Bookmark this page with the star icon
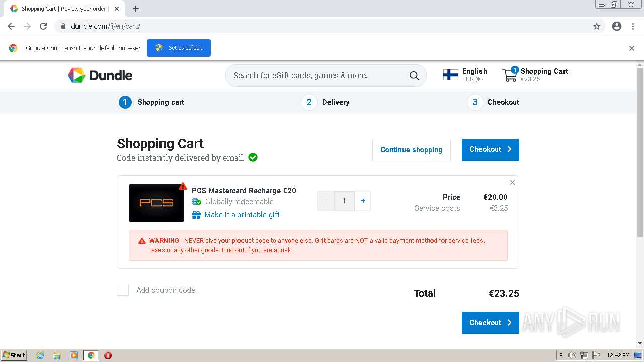Image resolution: width=644 pixels, height=362 pixels. [597, 26]
